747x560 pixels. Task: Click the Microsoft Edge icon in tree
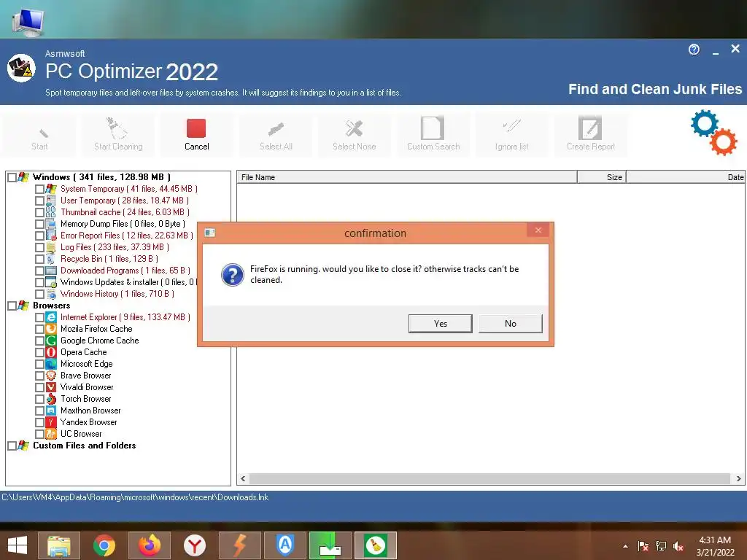tap(51, 364)
